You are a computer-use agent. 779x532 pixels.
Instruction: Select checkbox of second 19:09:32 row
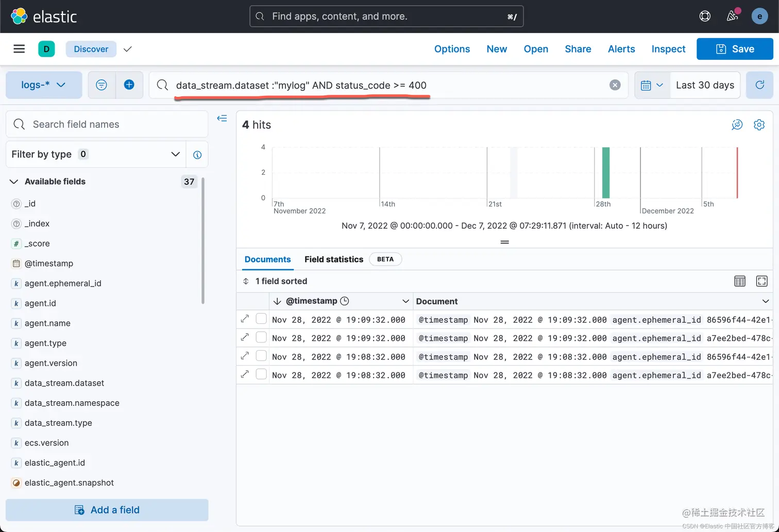pos(261,337)
